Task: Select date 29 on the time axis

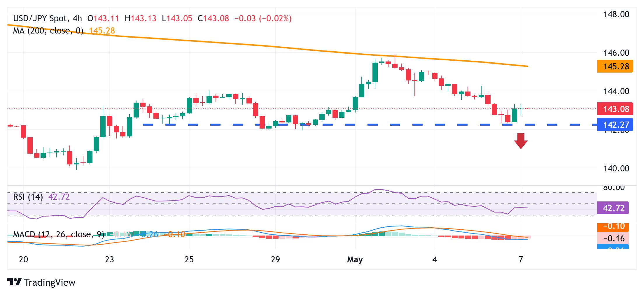Action: pyautogui.click(x=275, y=259)
